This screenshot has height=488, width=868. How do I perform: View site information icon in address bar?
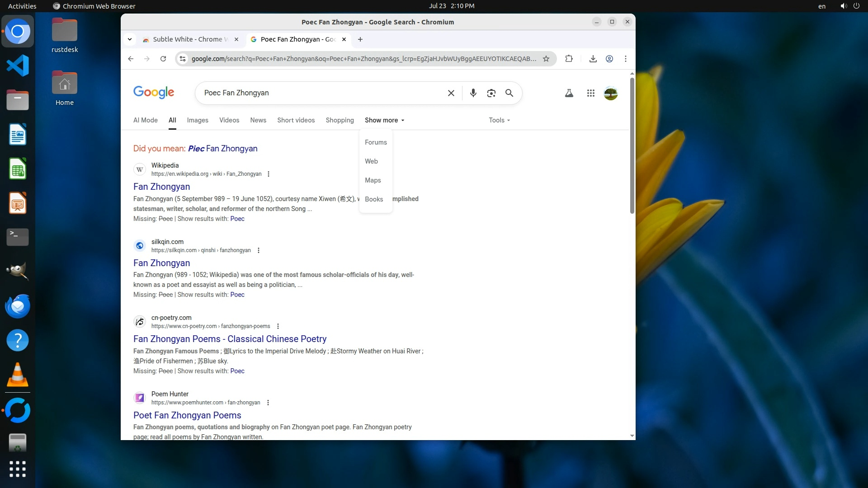(182, 59)
